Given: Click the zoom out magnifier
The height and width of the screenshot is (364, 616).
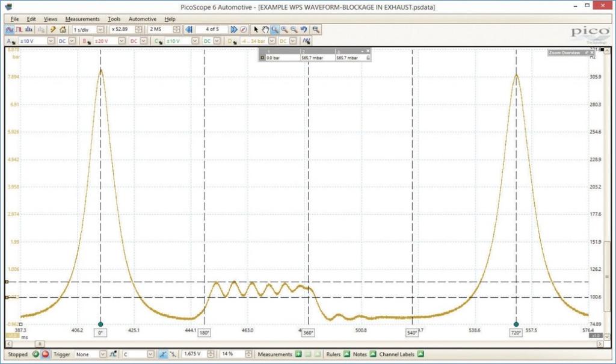Looking at the screenshot, I should tap(294, 29).
